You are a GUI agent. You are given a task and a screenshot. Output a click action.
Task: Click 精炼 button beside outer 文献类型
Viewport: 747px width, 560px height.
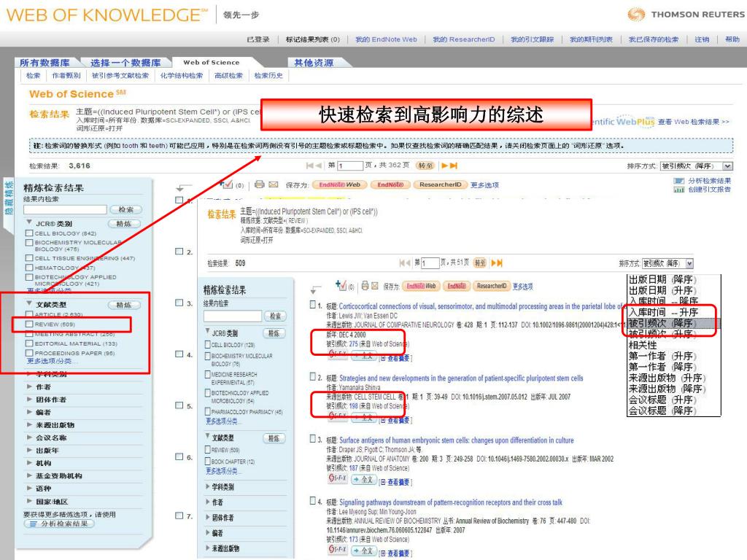point(124,305)
